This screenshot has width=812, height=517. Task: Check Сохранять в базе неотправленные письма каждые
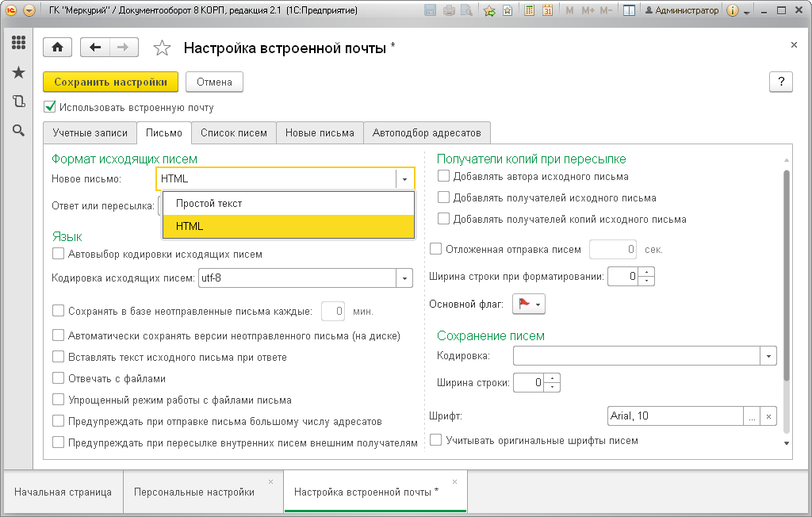[x=58, y=310]
